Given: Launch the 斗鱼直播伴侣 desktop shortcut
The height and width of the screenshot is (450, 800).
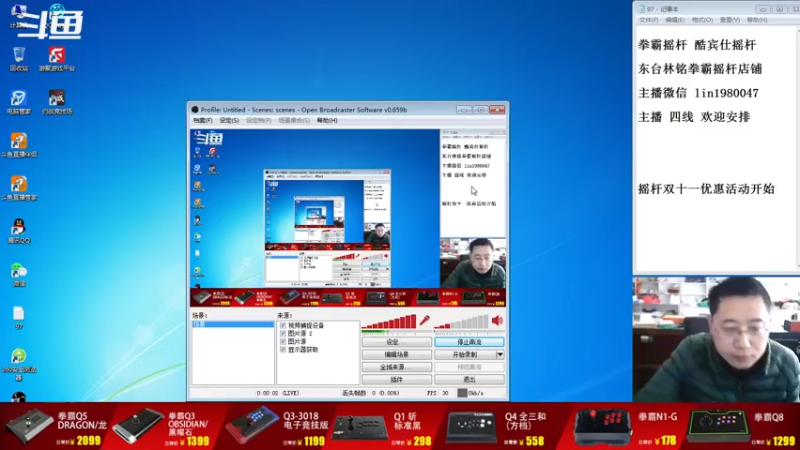Looking at the screenshot, I should [19, 144].
